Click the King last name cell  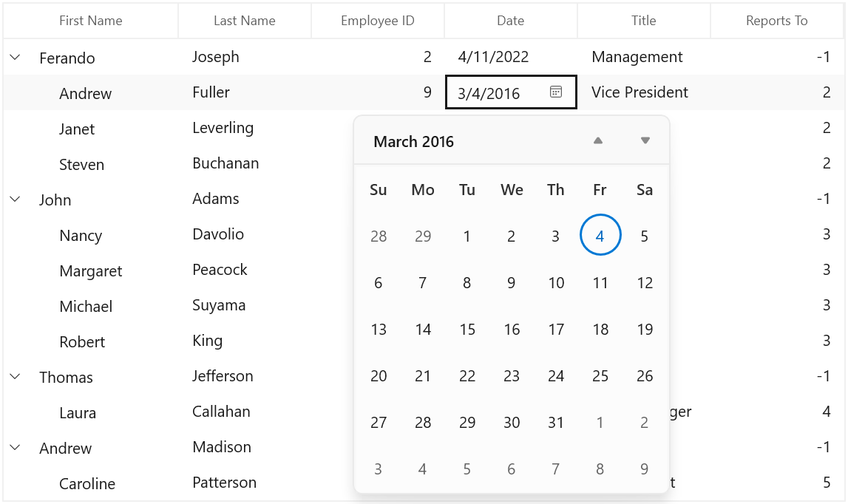245,341
